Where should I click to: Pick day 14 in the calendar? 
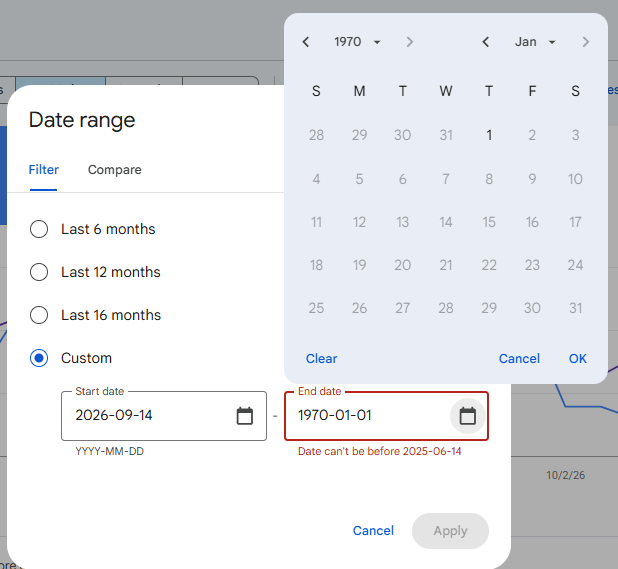point(446,222)
